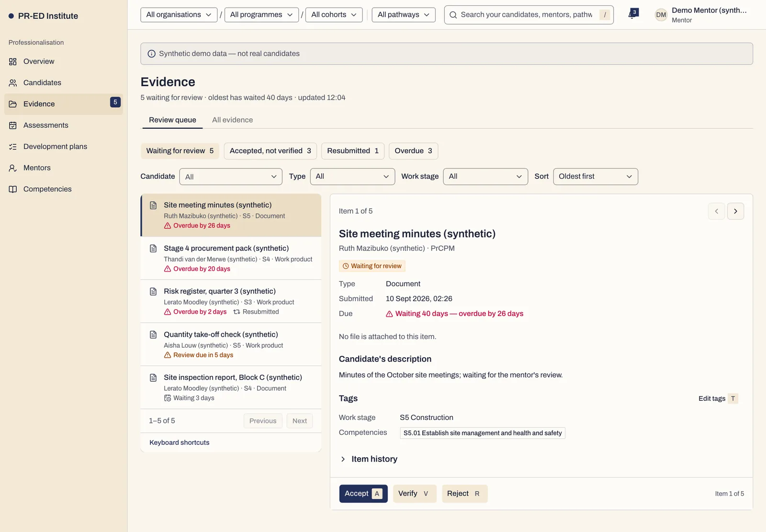Click the candidate search field
Screen dimensions: 766x532
point(529,15)
